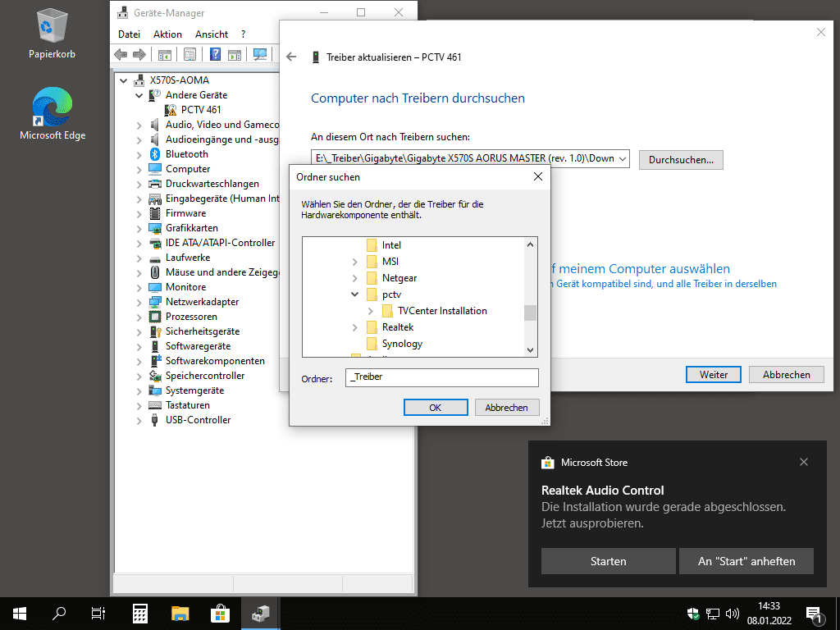The height and width of the screenshot is (630, 840).
Task: Click the scan for hardware changes icon
Action: pyautogui.click(x=260, y=54)
